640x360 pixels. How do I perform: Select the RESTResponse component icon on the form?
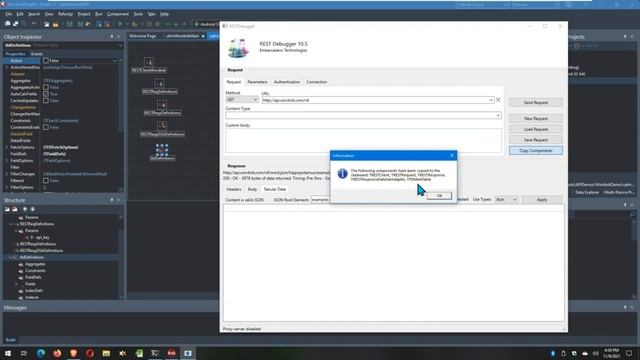coord(162,105)
